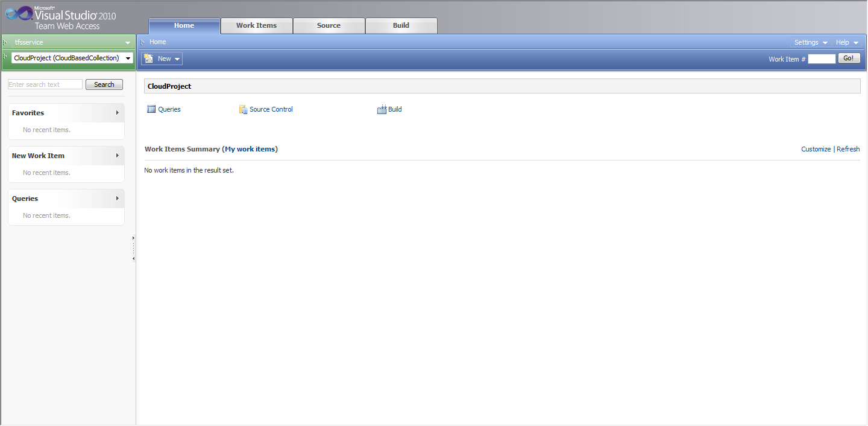Open the Source Control link

pyautogui.click(x=271, y=109)
